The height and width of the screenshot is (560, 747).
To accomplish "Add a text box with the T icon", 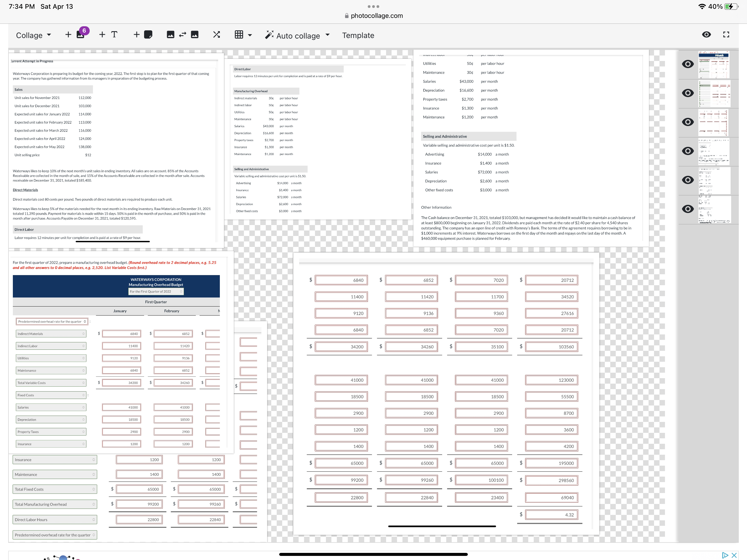I will 108,34.
